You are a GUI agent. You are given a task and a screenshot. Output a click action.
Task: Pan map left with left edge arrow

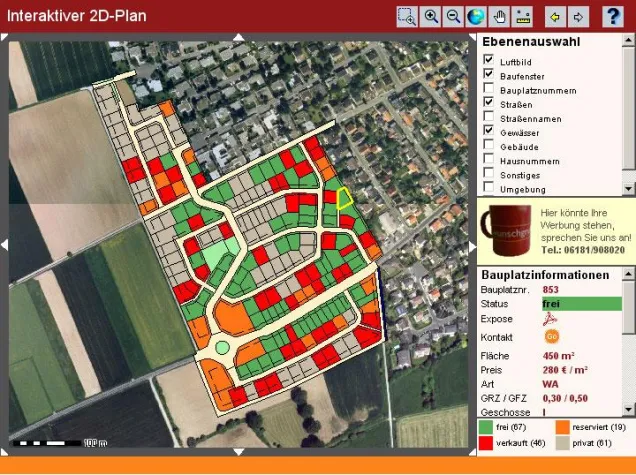[x=4, y=244]
